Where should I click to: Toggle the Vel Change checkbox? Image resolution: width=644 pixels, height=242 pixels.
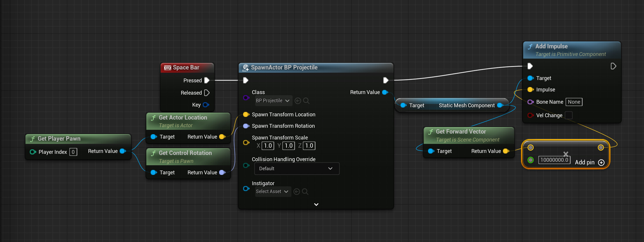[x=569, y=115]
